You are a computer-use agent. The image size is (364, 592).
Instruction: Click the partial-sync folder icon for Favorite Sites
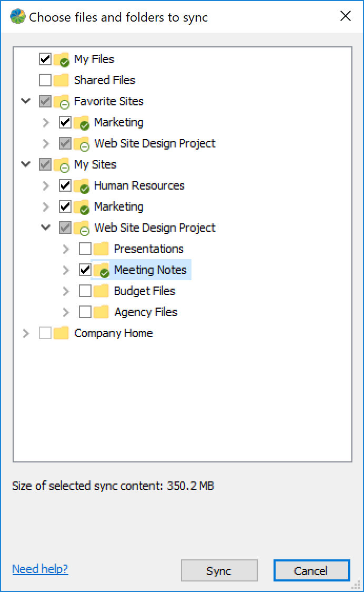point(62,102)
